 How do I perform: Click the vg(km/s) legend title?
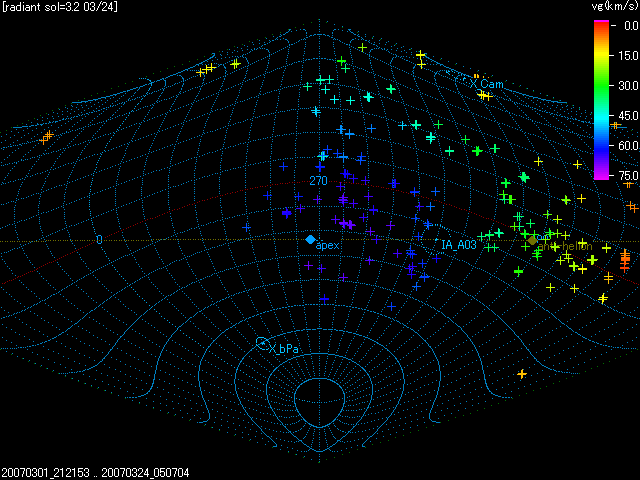615,6
